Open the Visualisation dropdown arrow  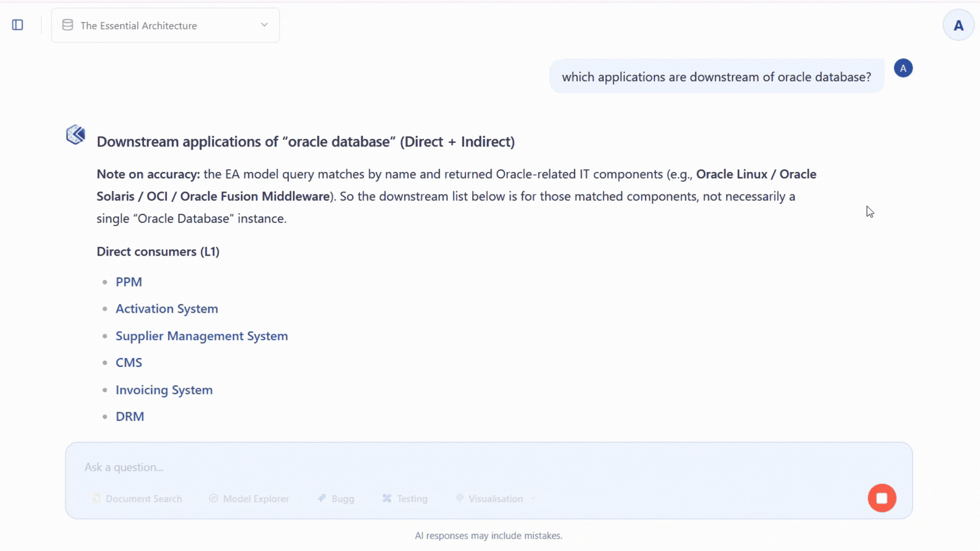click(533, 498)
